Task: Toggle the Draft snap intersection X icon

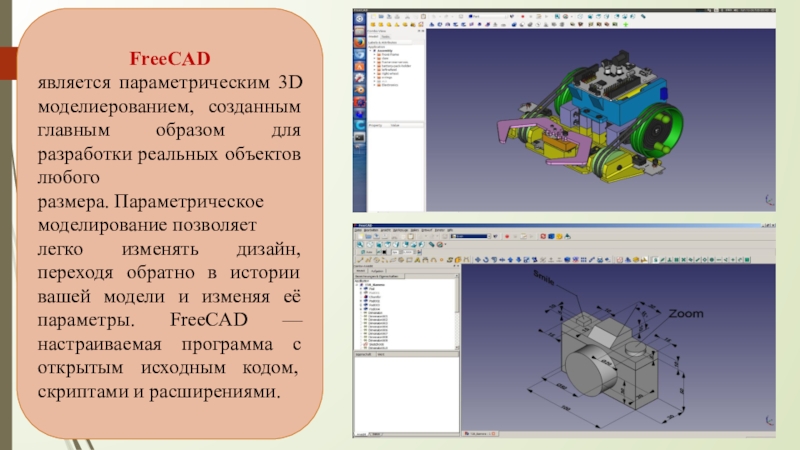Action: (x=684, y=260)
